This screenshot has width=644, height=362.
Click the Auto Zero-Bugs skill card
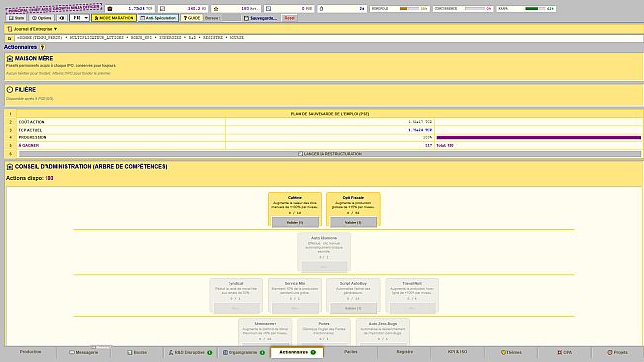(x=383, y=332)
